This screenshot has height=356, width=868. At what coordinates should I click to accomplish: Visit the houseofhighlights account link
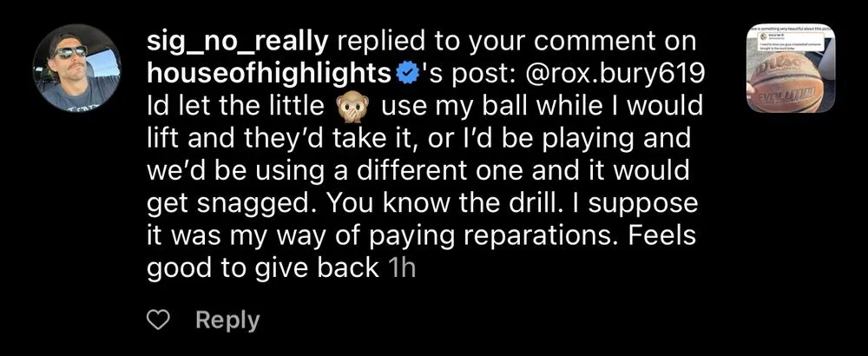pos(269,74)
